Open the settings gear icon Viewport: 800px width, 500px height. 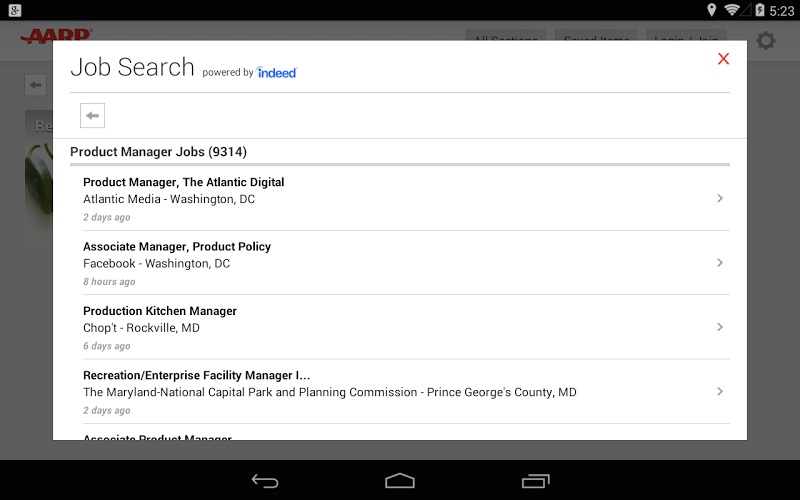click(x=766, y=40)
